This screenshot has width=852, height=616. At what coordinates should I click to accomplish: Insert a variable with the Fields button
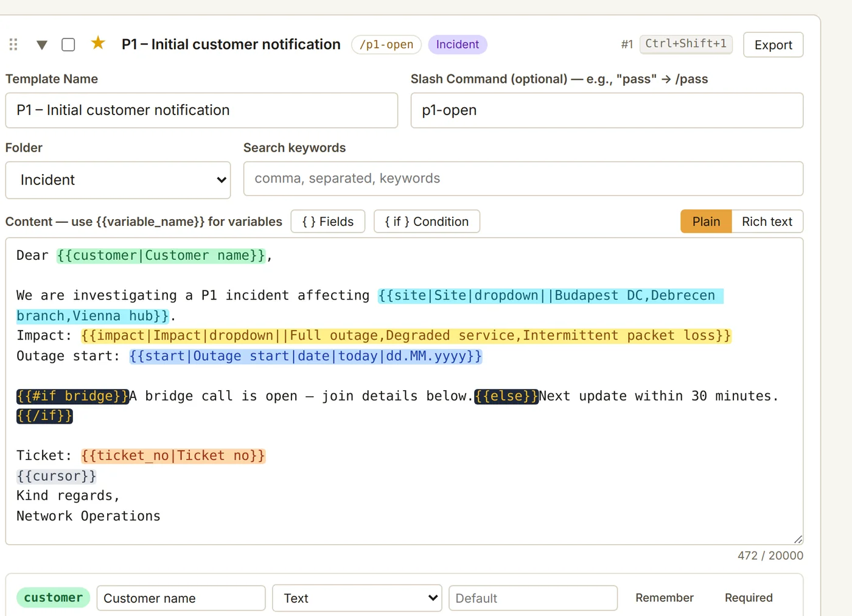tap(328, 222)
